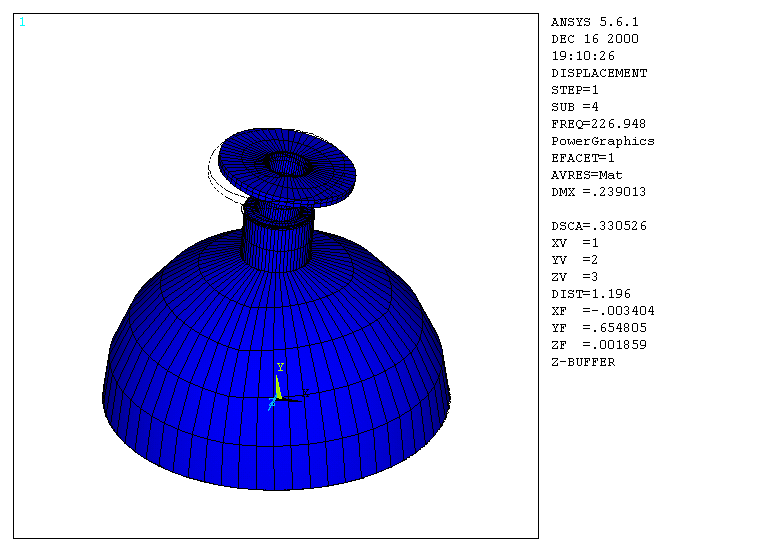Image resolution: width=764 pixels, height=552 pixels.
Task: Click the 'SUB =4' legend entry
Action: (574, 107)
